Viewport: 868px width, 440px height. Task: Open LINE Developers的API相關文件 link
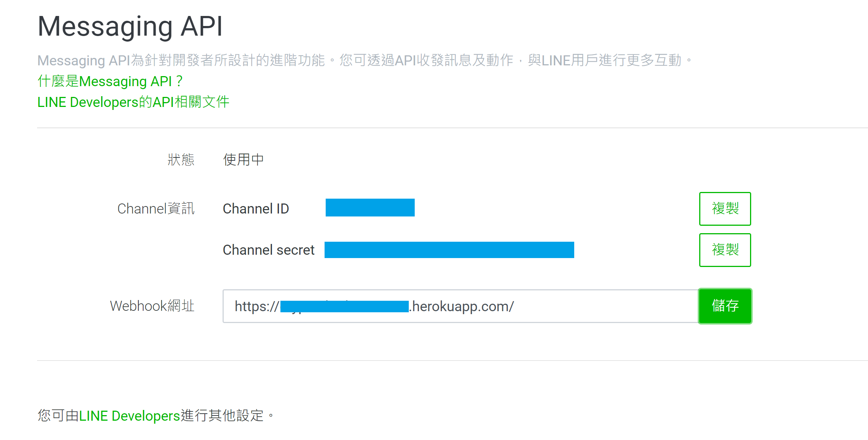click(133, 102)
